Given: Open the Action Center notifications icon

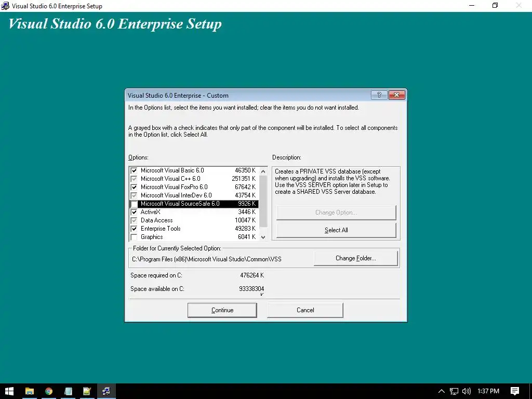Looking at the screenshot, I should (x=515, y=391).
